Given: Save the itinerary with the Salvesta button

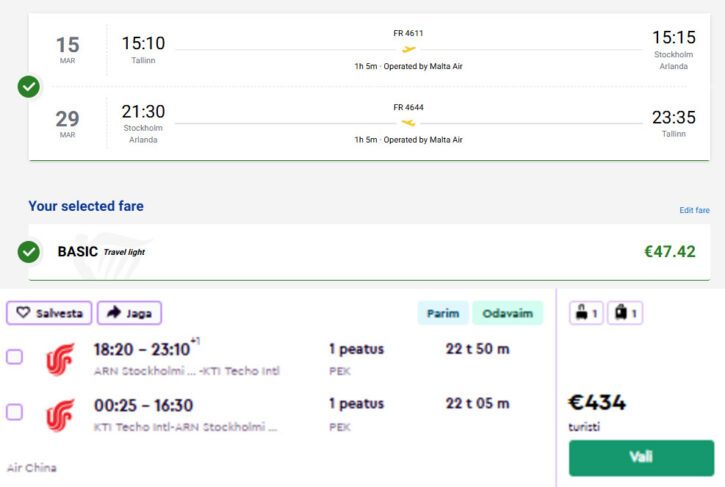Looking at the screenshot, I should (x=50, y=313).
